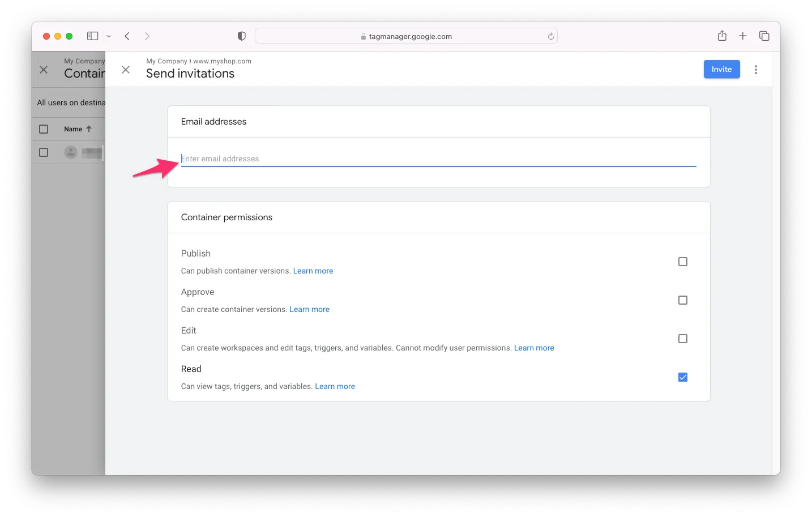Focus the Enter email addresses field
The image size is (812, 517).
coord(438,159)
